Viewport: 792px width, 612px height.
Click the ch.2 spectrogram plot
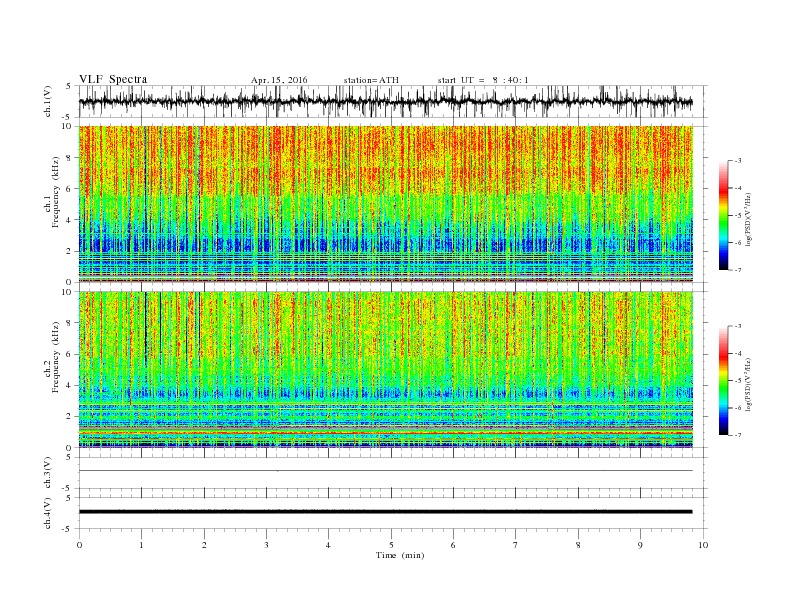point(385,370)
